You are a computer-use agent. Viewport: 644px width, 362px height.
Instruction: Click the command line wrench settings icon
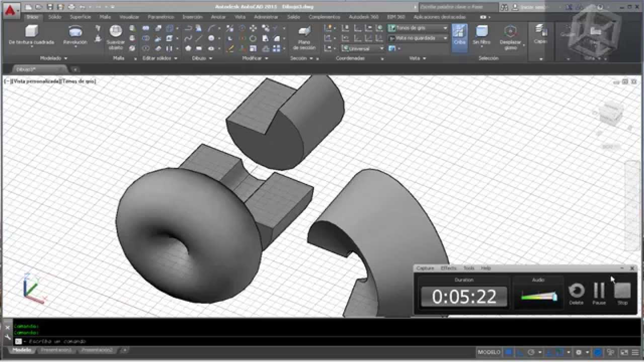pos(8,337)
